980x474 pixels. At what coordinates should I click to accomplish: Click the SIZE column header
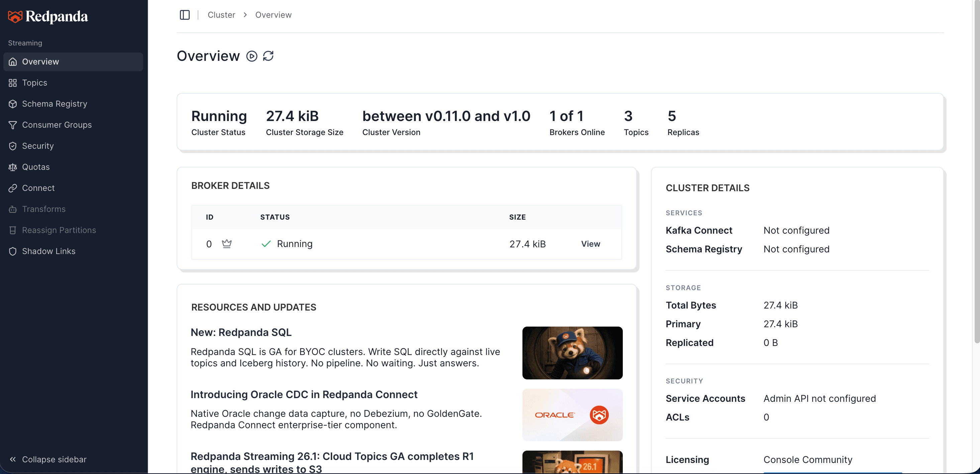pos(517,217)
